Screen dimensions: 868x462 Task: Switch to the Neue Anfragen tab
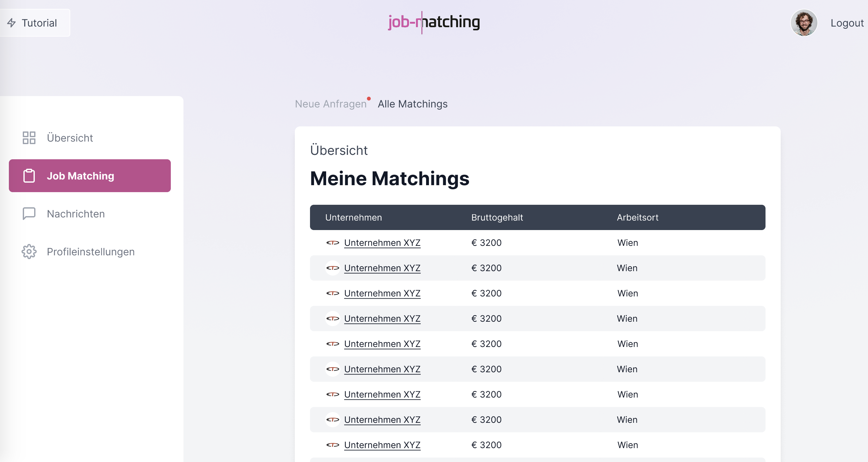pyautogui.click(x=331, y=104)
